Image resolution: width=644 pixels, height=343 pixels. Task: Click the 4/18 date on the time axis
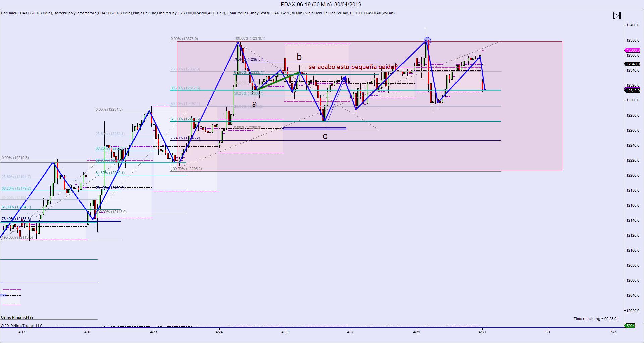pos(88,332)
